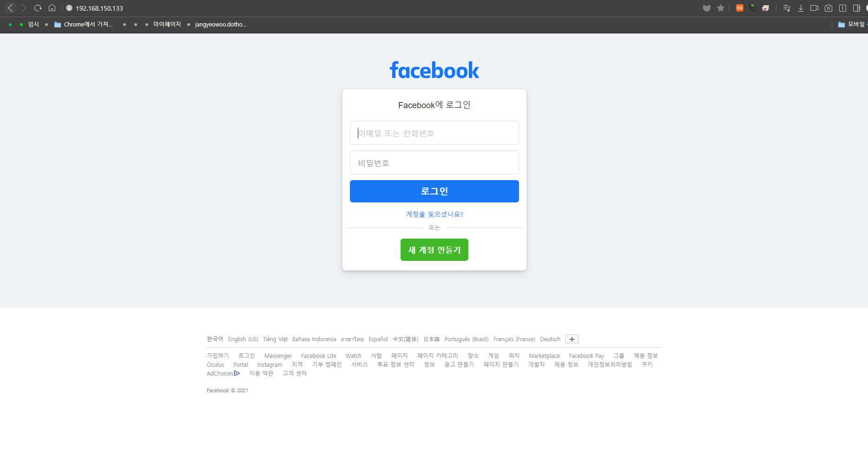Switch language to Deutsch
The image size is (868, 467).
[550, 339]
